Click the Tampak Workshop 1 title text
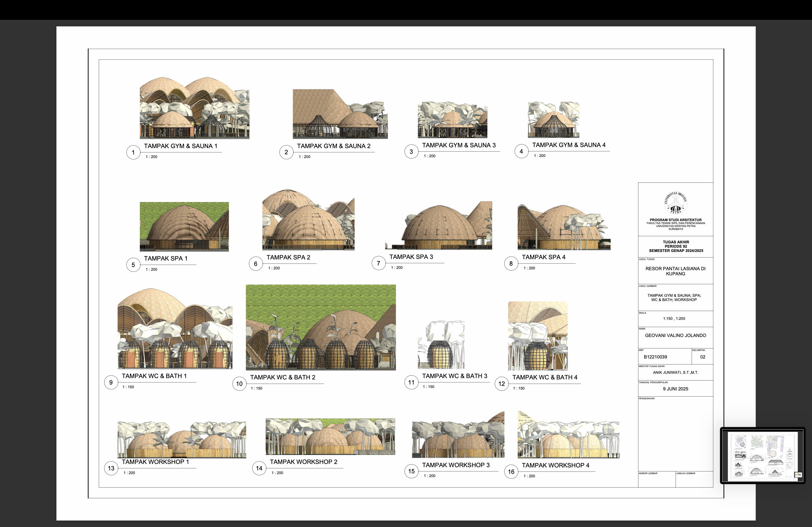This screenshot has height=527, width=812. [x=155, y=462]
